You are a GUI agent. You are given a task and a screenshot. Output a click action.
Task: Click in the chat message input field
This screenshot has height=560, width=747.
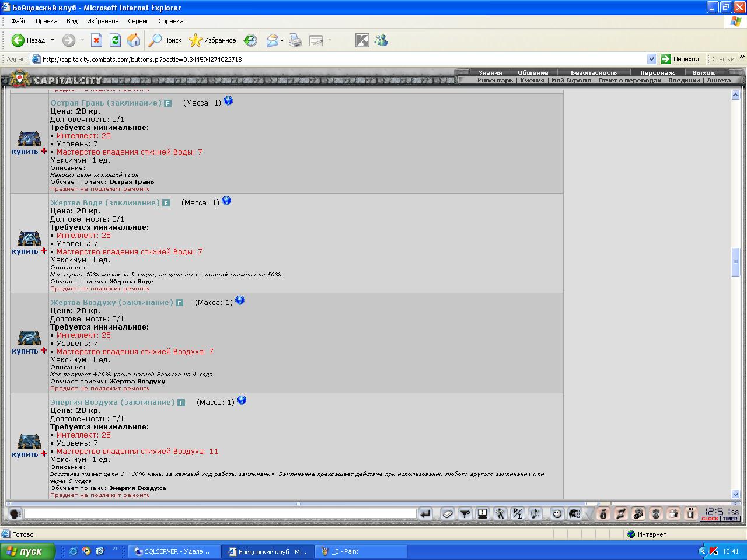pyautogui.click(x=220, y=514)
